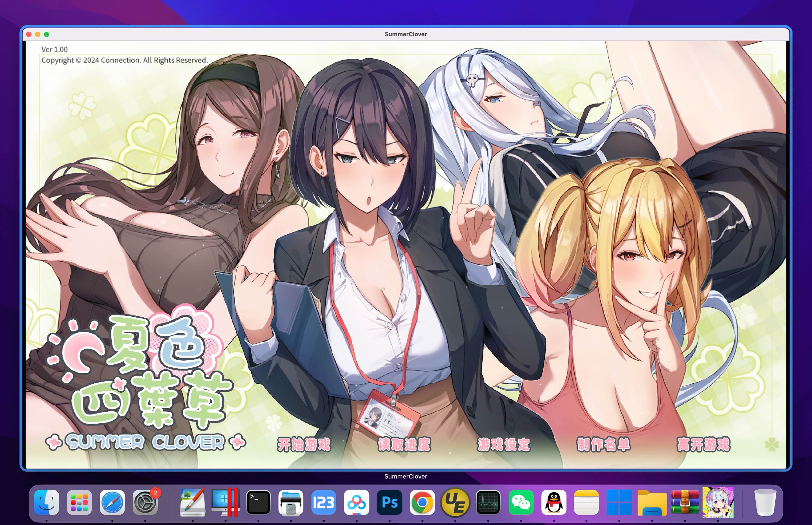Launch the QQ penguin app
This screenshot has height=525, width=812.
[x=554, y=502]
